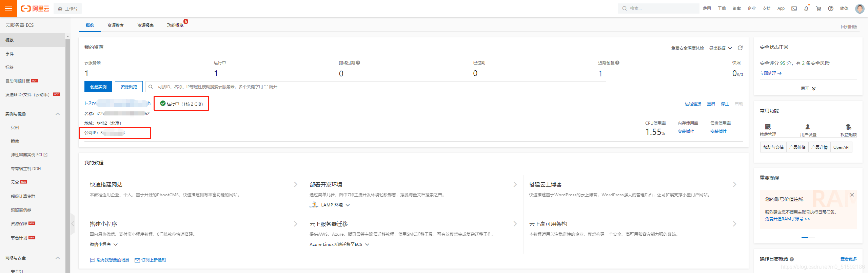Click the 回到旧版 link

pyautogui.click(x=849, y=26)
